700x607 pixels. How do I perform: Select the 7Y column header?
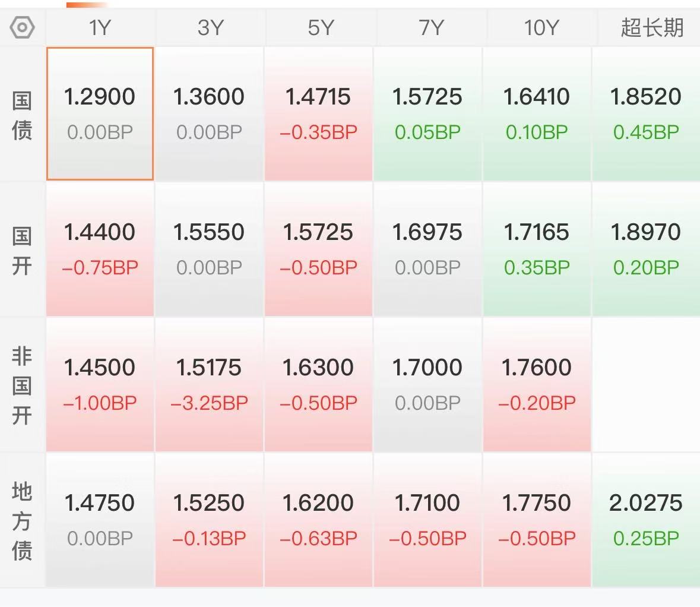click(430, 28)
